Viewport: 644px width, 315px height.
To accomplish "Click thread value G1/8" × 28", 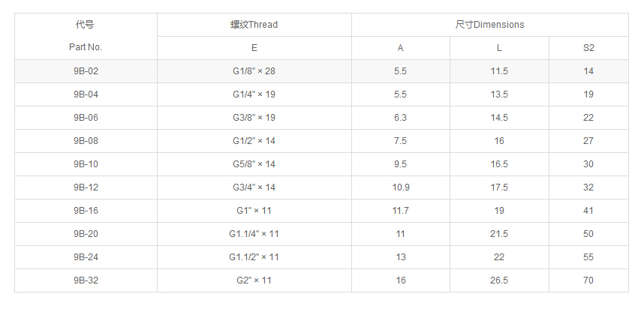I will 254,71.
